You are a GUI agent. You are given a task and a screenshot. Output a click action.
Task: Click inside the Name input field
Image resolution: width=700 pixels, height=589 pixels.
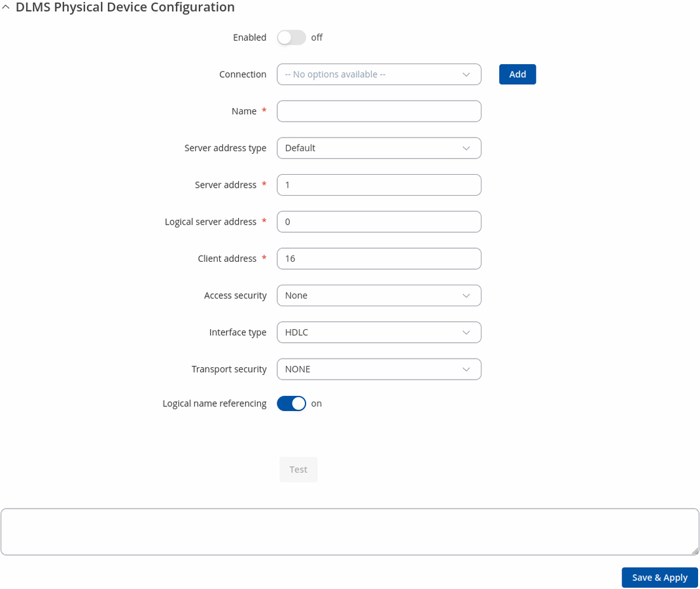tap(379, 111)
